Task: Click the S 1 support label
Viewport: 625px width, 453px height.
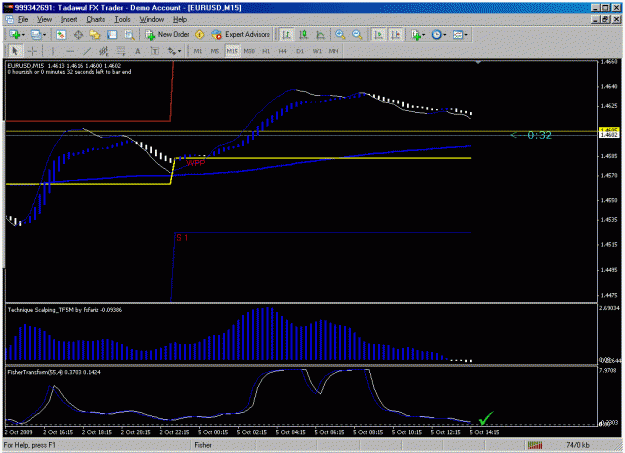Action: (182, 238)
